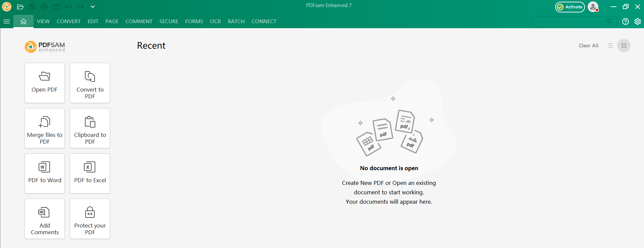Restore down the window
The height and width of the screenshot is (248, 644).
click(x=626, y=7)
